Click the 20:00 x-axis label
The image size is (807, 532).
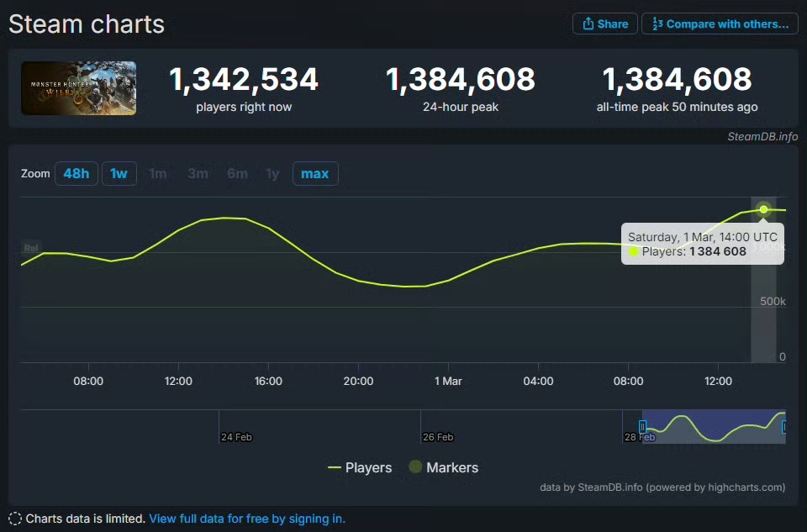pos(358,382)
